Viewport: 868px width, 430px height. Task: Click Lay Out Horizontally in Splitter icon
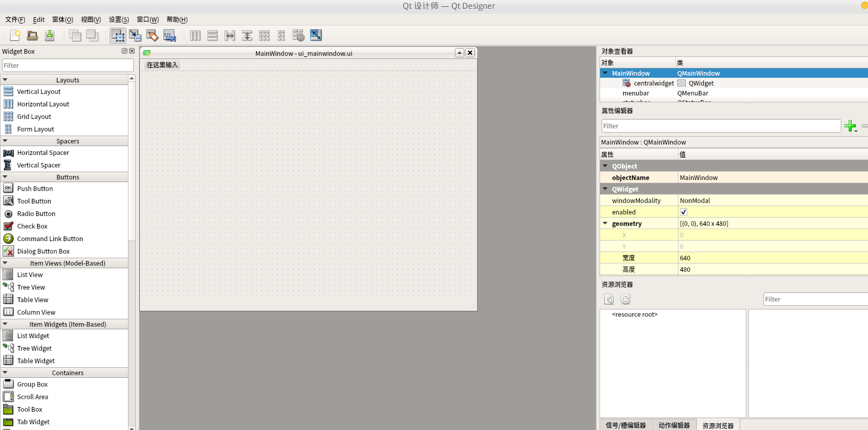pos(230,35)
